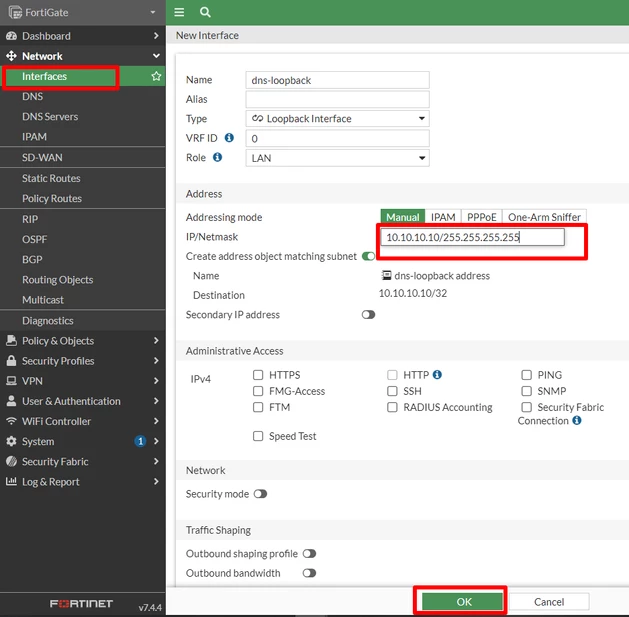Check the HTTPS administrative access box
Screen dimensions: 629x617
pyautogui.click(x=258, y=375)
